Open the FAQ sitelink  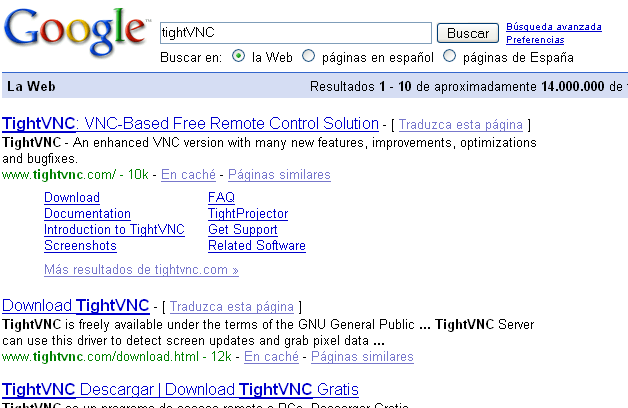coord(221,197)
